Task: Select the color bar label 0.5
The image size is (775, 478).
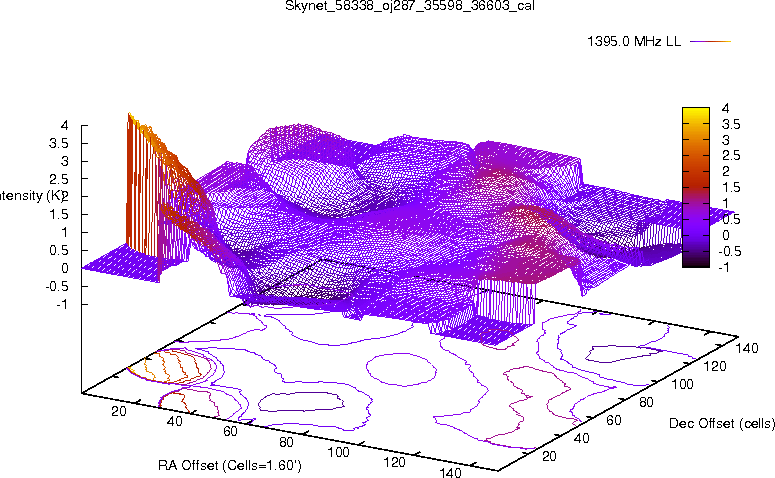Action: pyautogui.click(x=732, y=219)
